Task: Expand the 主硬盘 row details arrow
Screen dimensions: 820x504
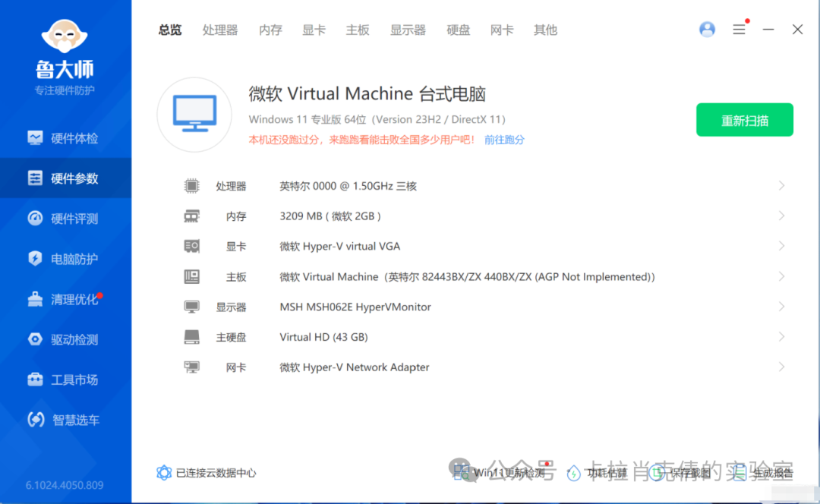Action: pyautogui.click(x=781, y=337)
